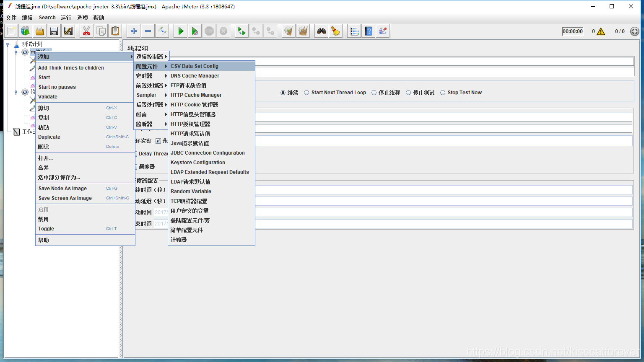Click the rightmost toolbar icon with red dot
644x362 pixels.
[383, 31]
